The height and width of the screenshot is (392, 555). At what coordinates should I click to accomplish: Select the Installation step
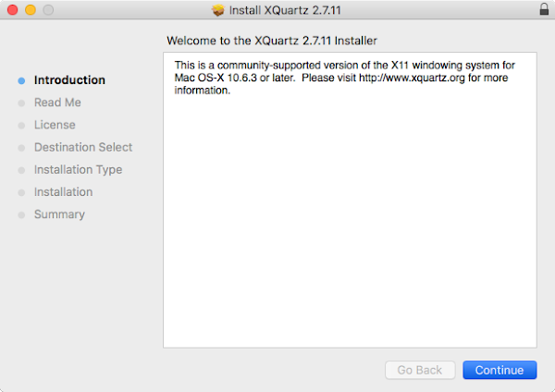click(63, 191)
